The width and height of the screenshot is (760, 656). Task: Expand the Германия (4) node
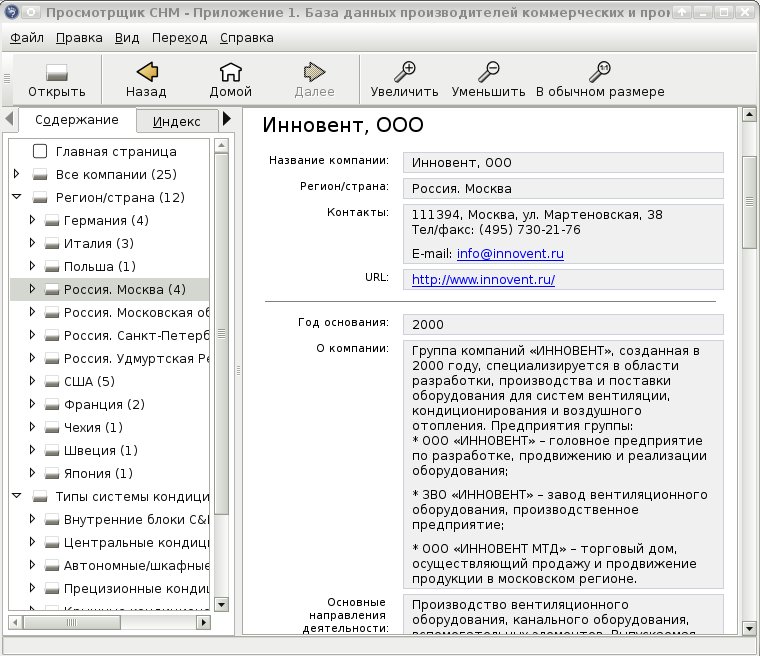pyautogui.click(x=32, y=220)
